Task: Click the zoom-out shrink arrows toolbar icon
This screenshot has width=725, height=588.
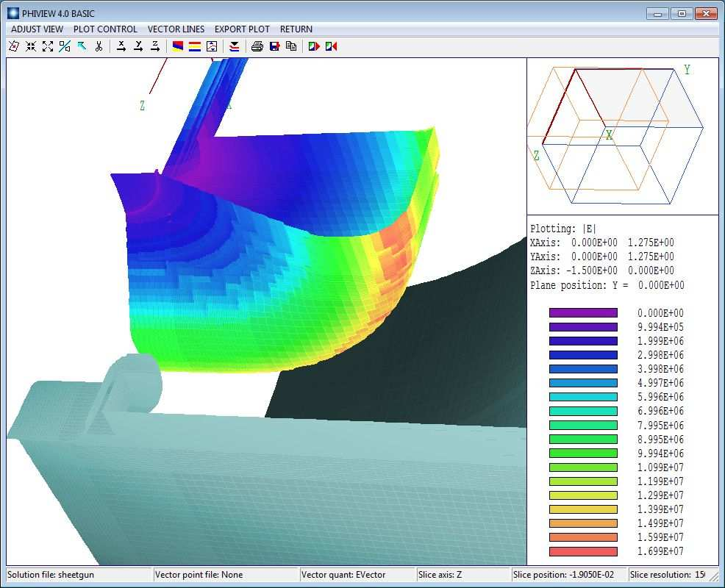Action: (31, 46)
